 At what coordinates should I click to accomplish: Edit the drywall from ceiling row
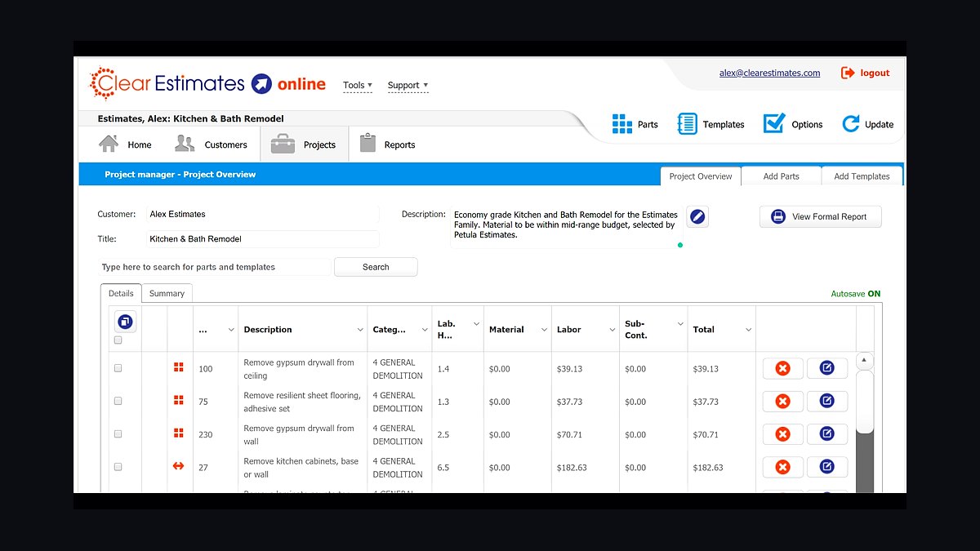(x=826, y=369)
